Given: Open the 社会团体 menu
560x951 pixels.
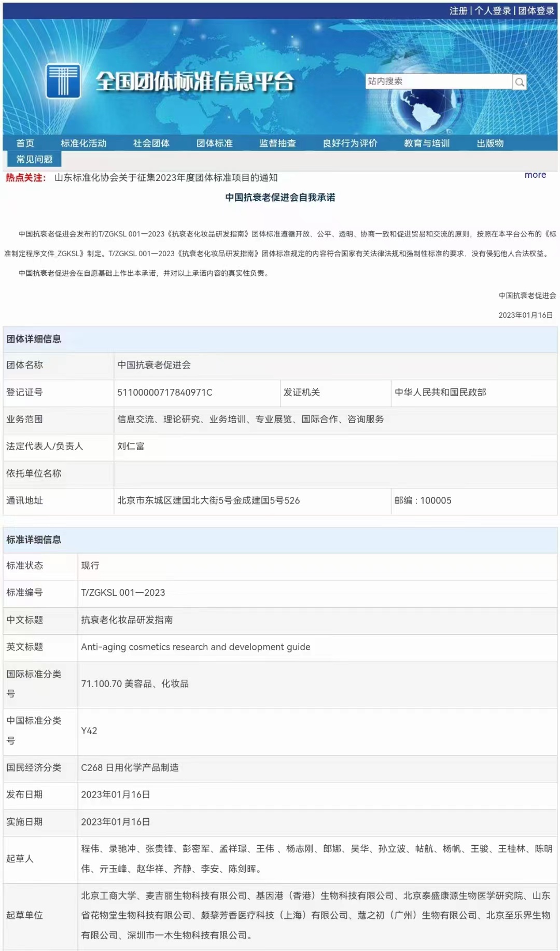Looking at the screenshot, I should (x=151, y=143).
